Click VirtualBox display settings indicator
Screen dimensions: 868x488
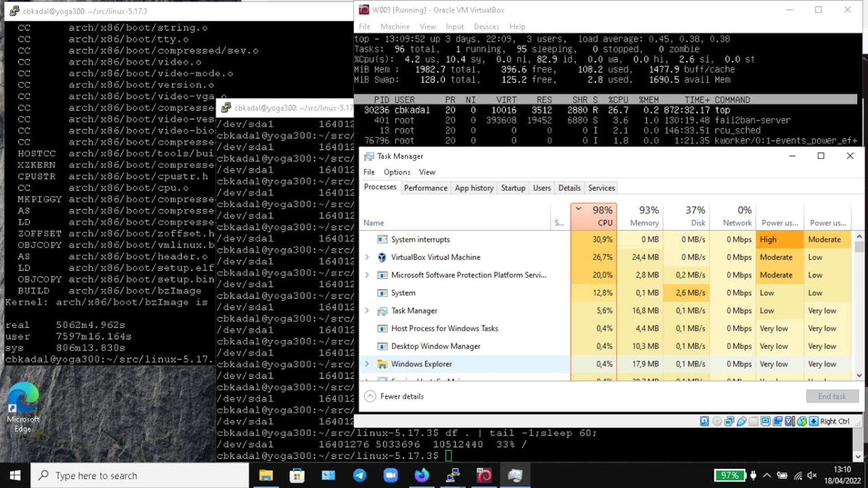[x=765, y=421]
